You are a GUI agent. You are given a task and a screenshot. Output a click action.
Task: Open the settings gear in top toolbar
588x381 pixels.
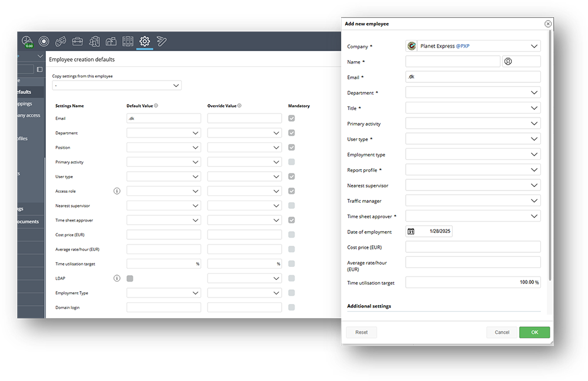point(145,41)
